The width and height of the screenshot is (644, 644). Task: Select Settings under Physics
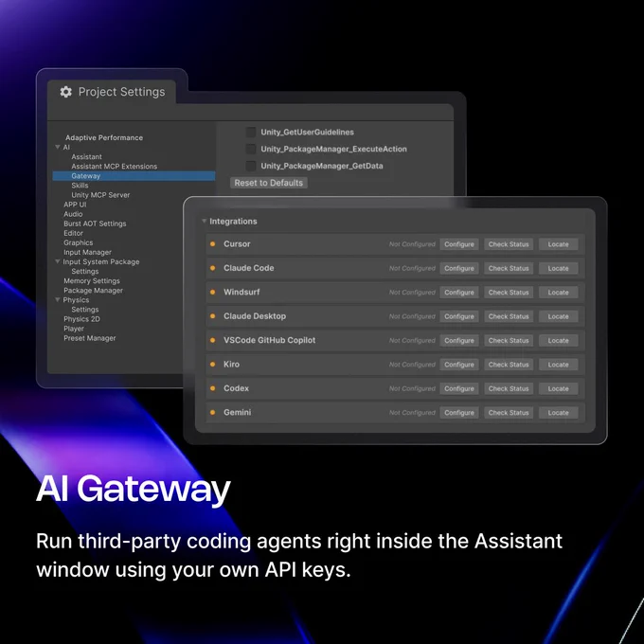[85, 310]
